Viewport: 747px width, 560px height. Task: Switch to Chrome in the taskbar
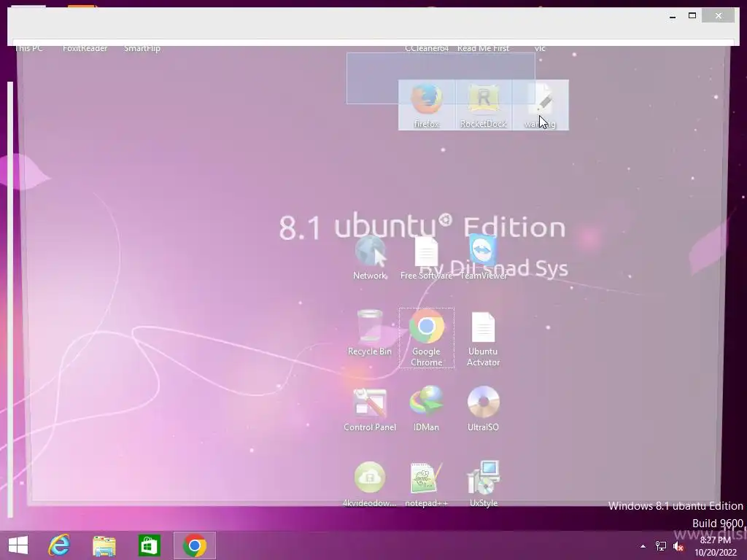coord(194,545)
